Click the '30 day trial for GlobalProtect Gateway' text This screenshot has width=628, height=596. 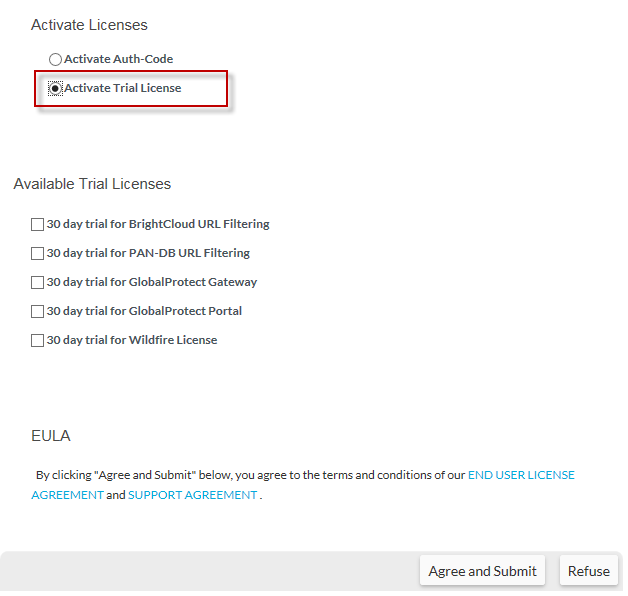click(152, 282)
